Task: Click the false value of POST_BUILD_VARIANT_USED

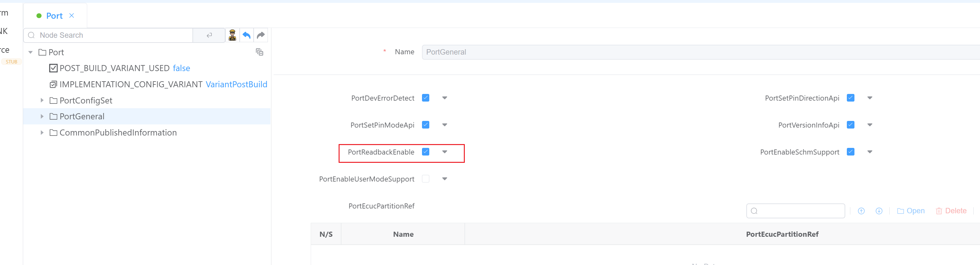Action: coord(181,68)
